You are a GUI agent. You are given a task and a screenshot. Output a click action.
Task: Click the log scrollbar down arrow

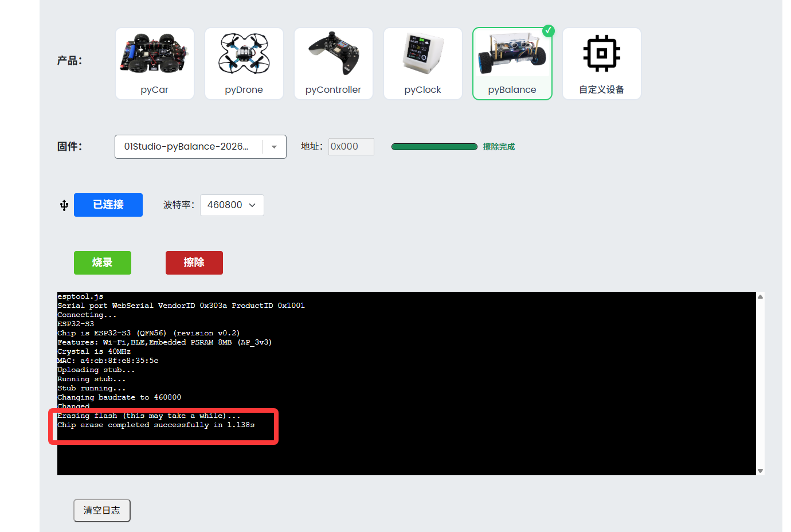(x=761, y=471)
